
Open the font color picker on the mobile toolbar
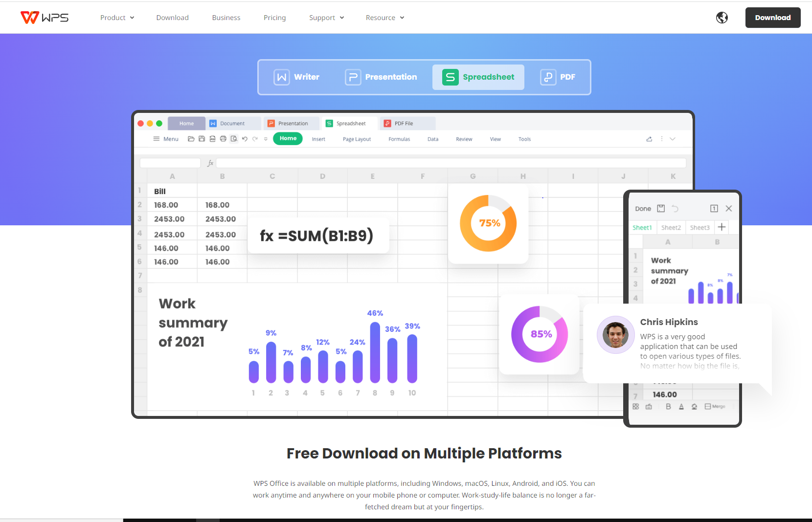point(681,406)
